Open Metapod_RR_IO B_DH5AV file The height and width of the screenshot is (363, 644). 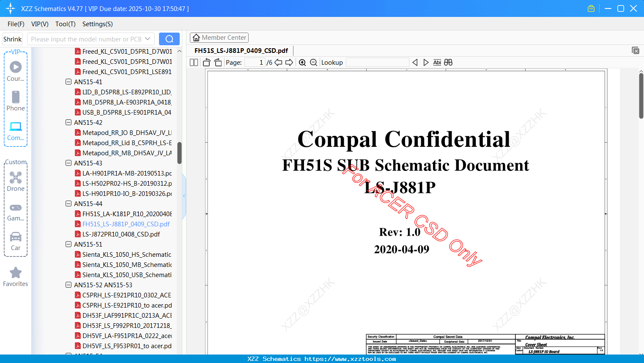[123, 132]
